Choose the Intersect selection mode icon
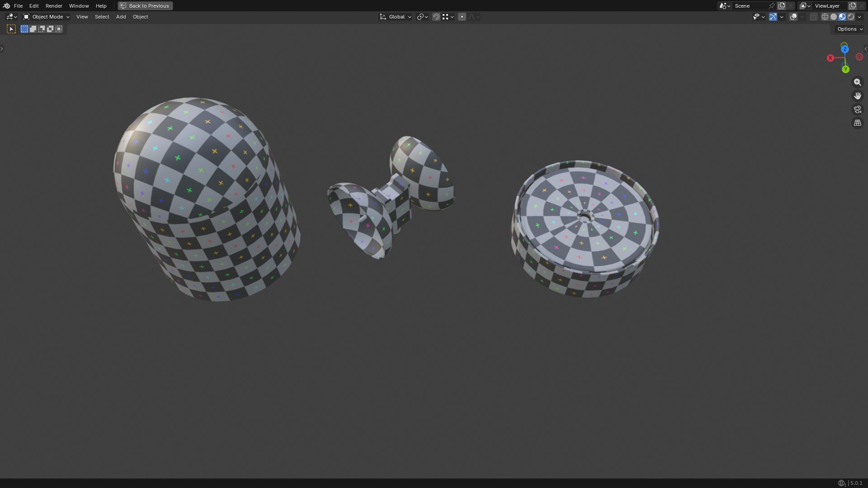This screenshot has width=868, height=488. pyautogui.click(x=59, y=29)
